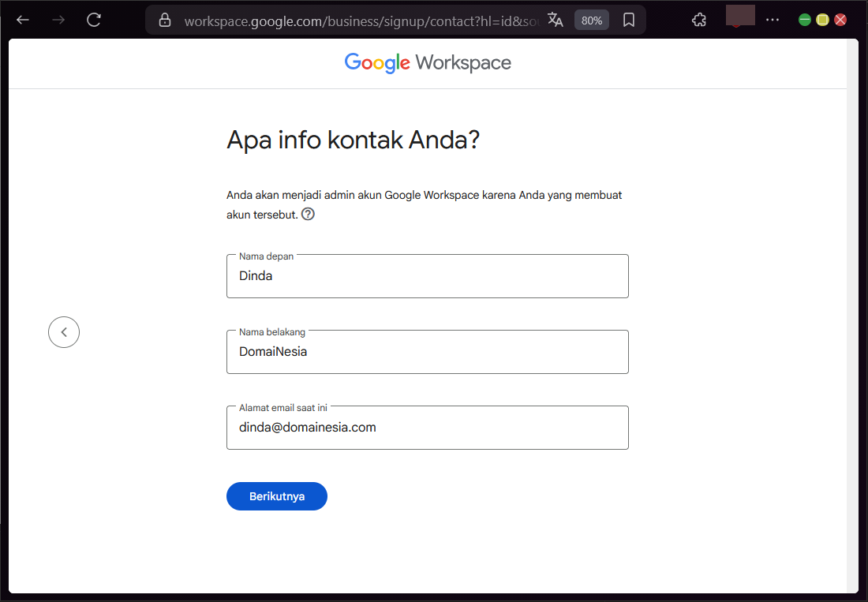Image resolution: width=868 pixels, height=602 pixels.
Task: Focus the Nama belakang field
Action: (428, 352)
